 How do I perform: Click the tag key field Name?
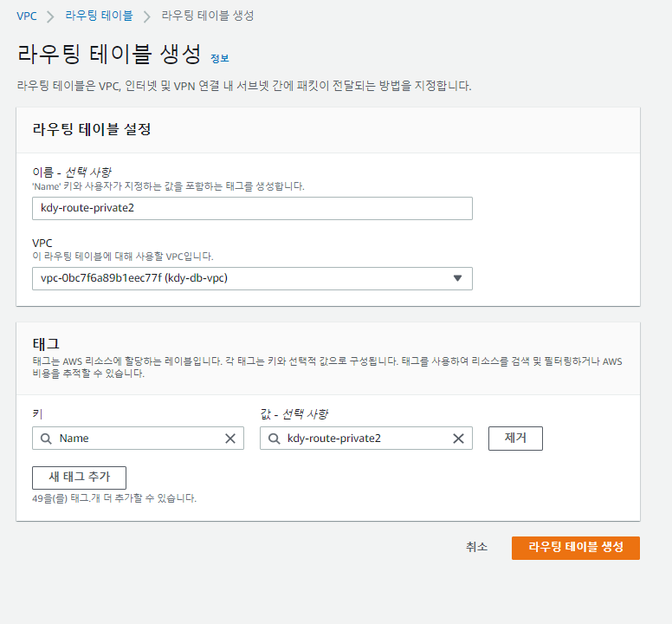(x=138, y=439)
